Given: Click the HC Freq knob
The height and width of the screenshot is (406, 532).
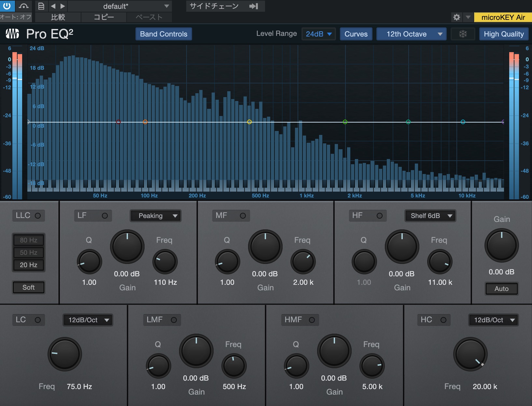Looking at the screenshot, I should 470,354.
